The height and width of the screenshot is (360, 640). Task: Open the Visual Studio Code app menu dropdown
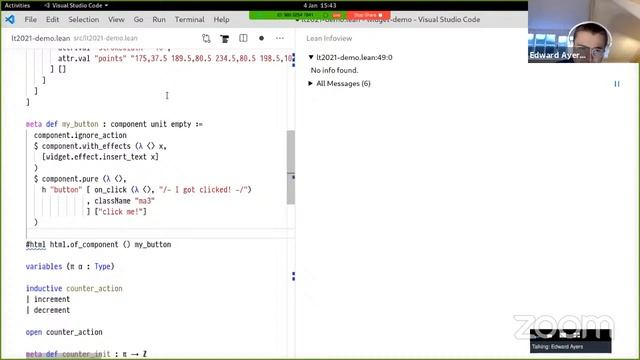(x=76, y=5)
